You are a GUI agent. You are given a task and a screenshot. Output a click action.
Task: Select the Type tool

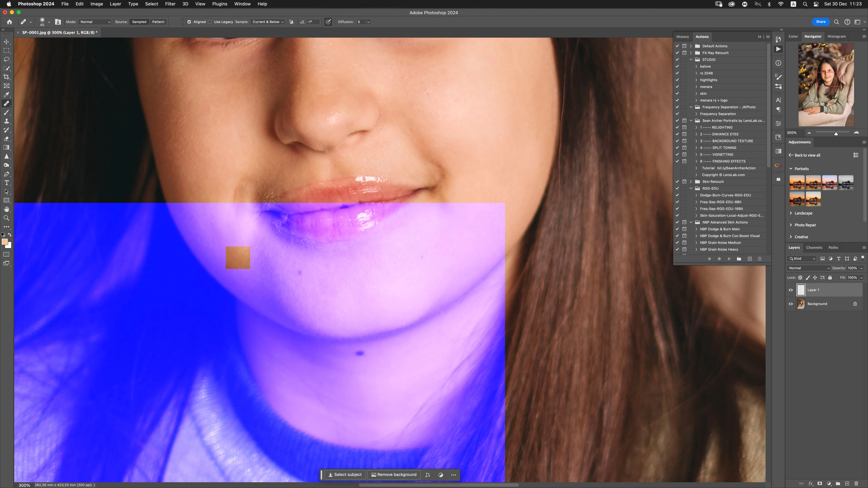[x=6, y=183]
